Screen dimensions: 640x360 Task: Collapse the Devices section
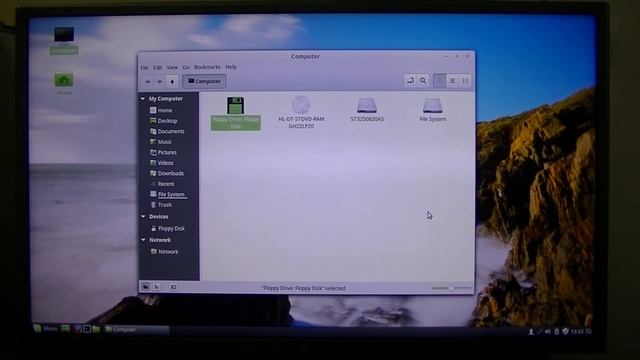(143, 217)
